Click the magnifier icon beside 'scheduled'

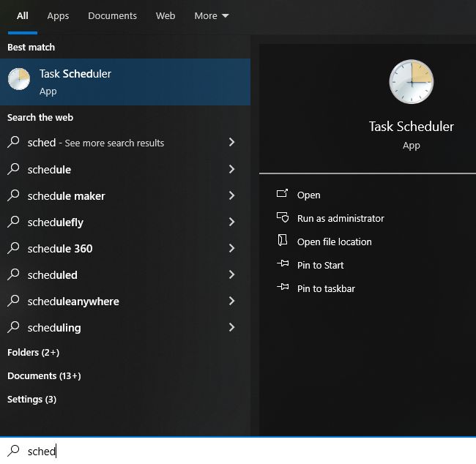13,274
